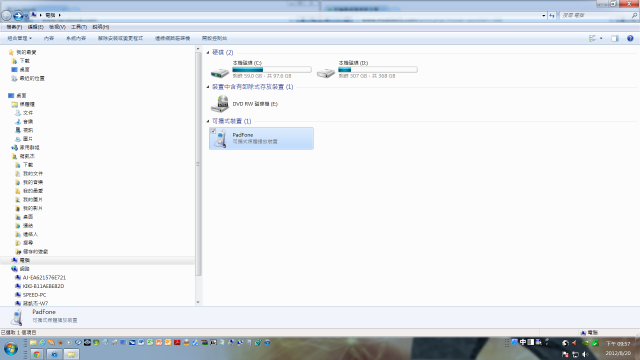Open the 編輯(E) menu
The width and height of the screenshot is (640, 360).
(x=36, y=27)
